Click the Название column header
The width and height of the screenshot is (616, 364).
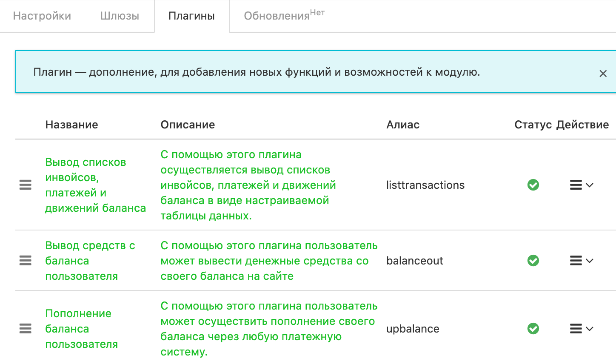tap(71, 125)
